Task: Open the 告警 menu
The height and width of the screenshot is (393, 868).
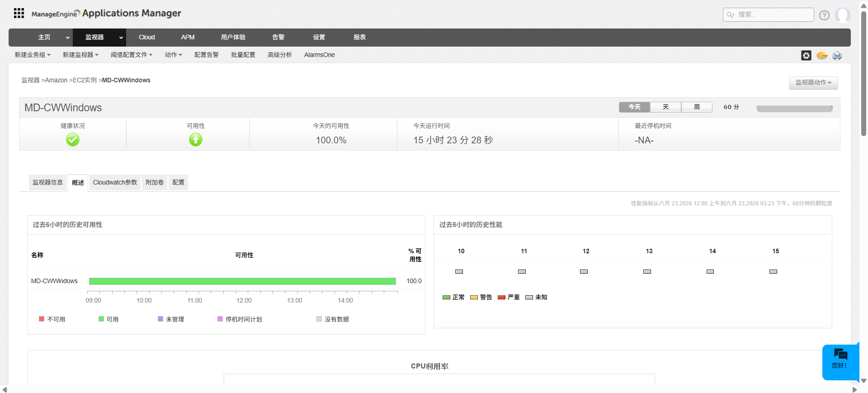Action: coord(278,37)
